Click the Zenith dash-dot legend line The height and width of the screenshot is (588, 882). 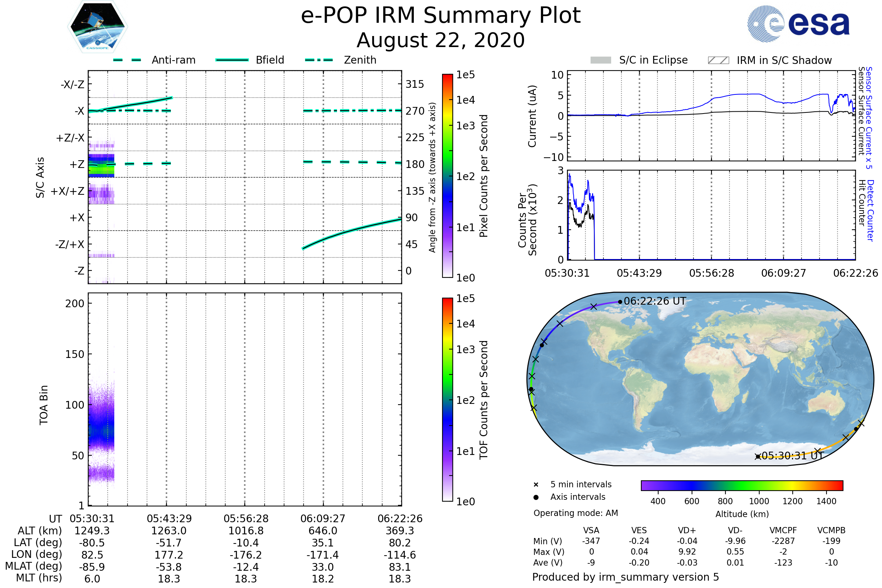pos(319,60)
